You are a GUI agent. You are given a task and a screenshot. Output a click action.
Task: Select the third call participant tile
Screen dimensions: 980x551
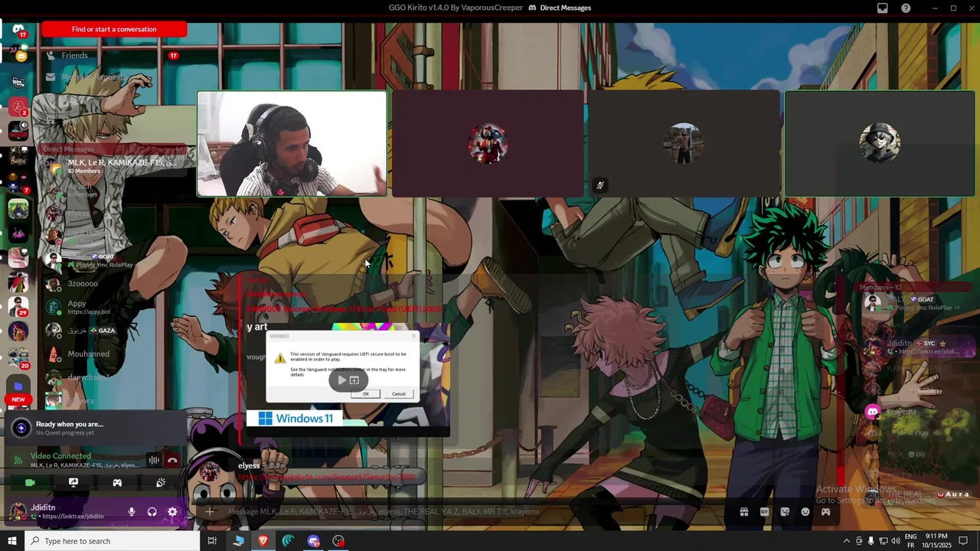pos(684,144)
